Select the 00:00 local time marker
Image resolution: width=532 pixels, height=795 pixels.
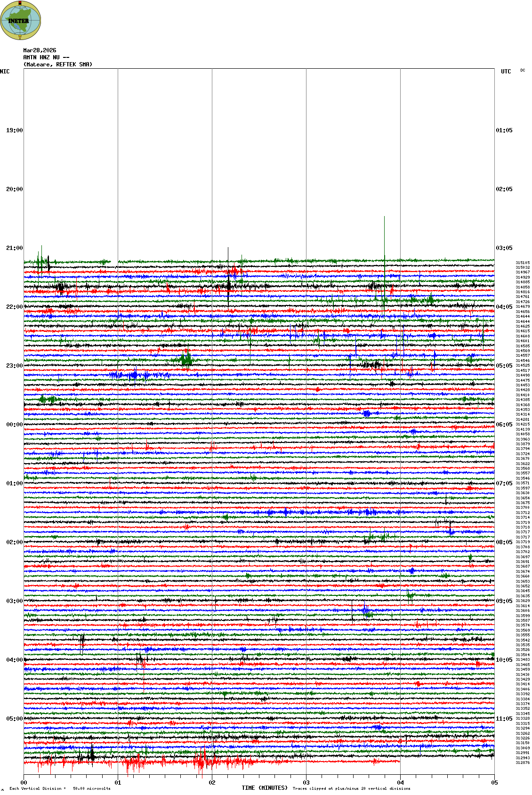pos(14,425)
